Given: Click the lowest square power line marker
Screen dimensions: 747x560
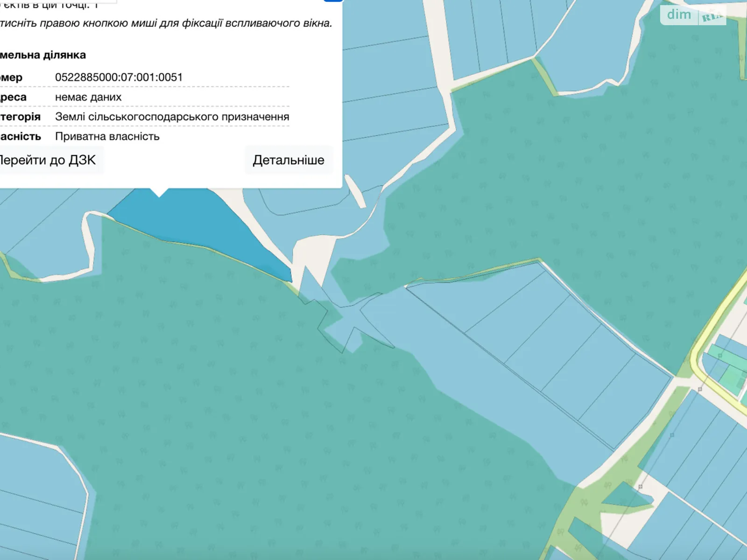Looking at the screenshot, I should (x=640, y=487).
